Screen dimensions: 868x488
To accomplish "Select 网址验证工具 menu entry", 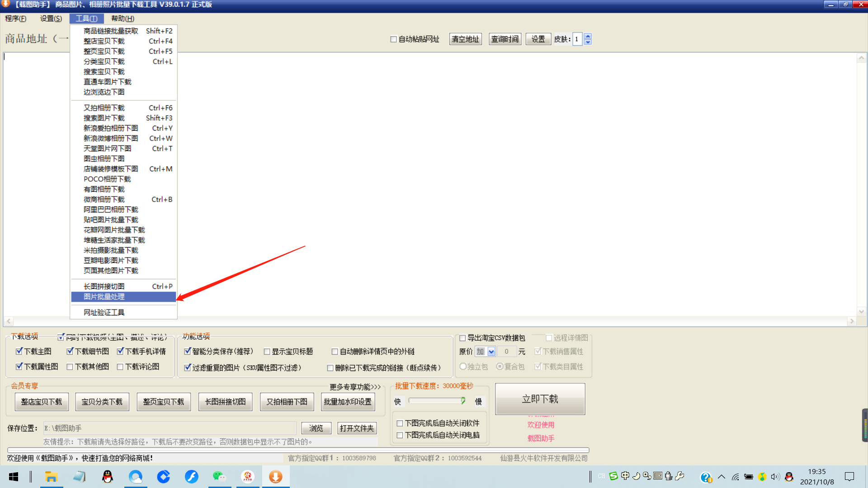I will click(x=123, y=313).
